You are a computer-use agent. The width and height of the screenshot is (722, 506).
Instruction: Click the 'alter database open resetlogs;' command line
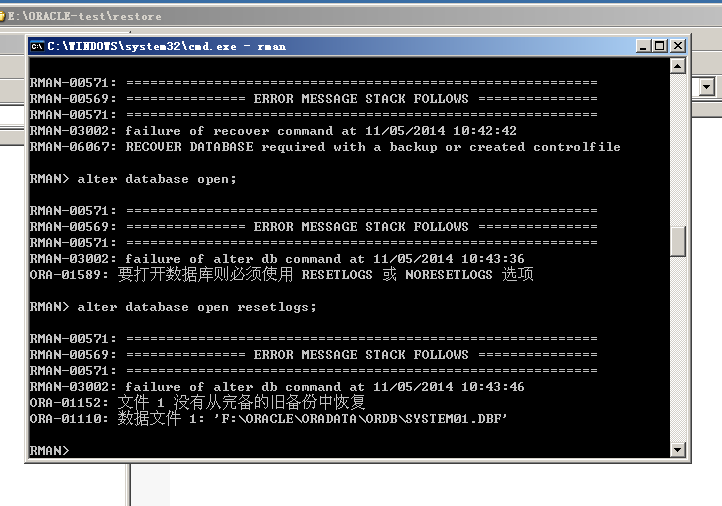pos(173,307)
